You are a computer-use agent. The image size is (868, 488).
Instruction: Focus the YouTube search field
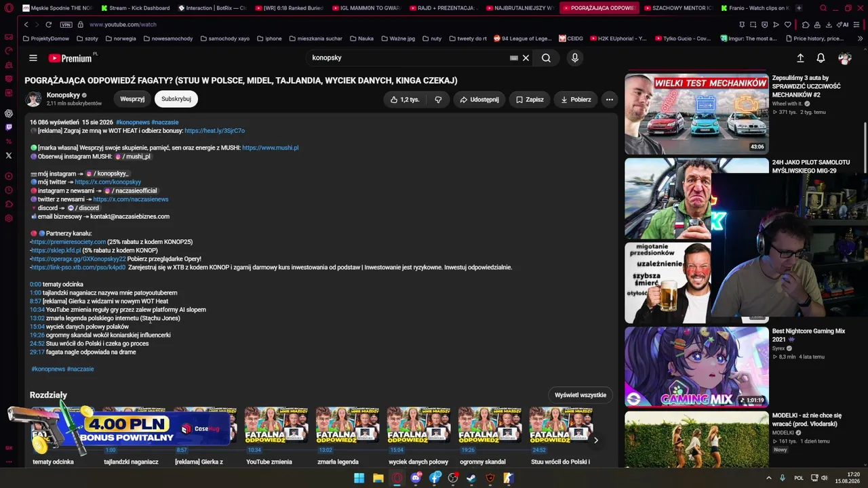407,58
